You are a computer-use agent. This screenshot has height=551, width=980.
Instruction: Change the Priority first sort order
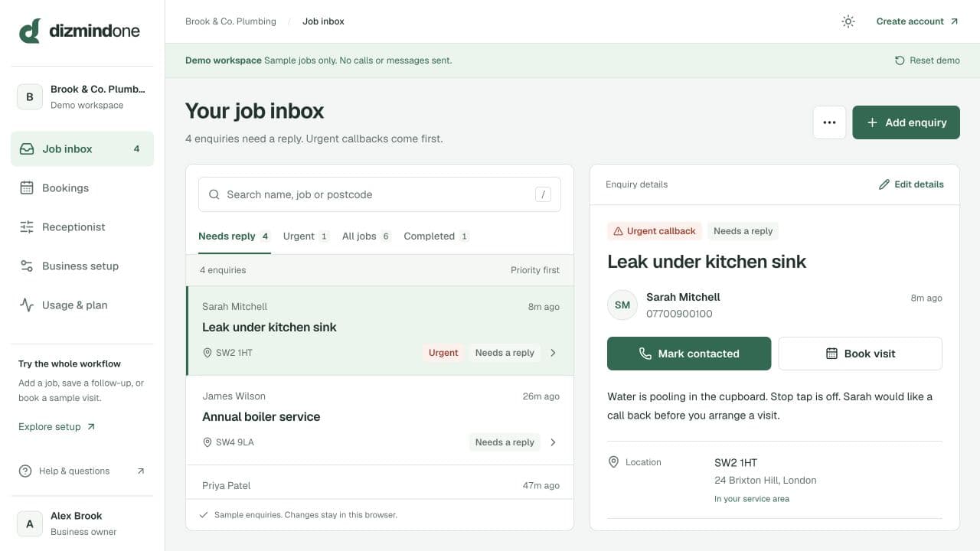(535, 270)
